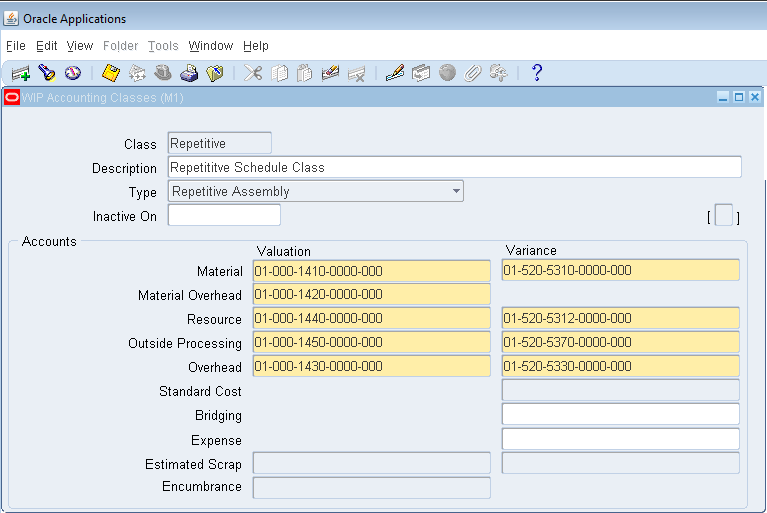Click the Window Help question mark icon
The width and height of the screenshot is (767, 513).
pos(537,72)
